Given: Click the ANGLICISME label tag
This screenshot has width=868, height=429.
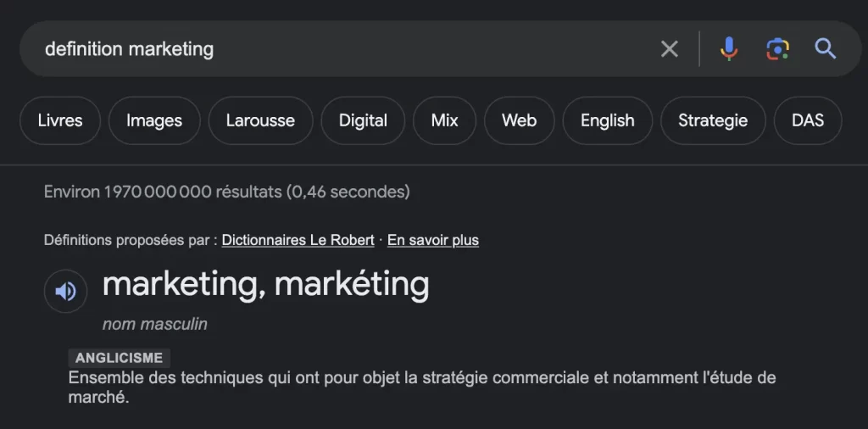Looking at the screenshot, I should 119,358.
